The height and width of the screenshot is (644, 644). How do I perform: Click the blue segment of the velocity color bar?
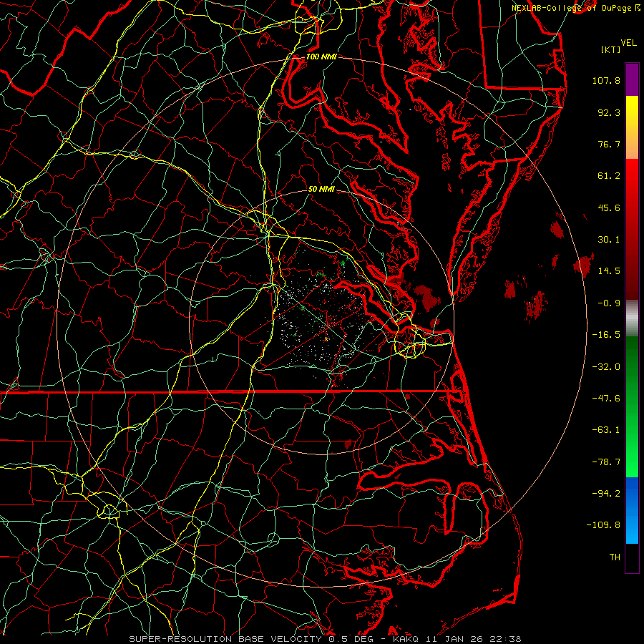tap(632, 510)
